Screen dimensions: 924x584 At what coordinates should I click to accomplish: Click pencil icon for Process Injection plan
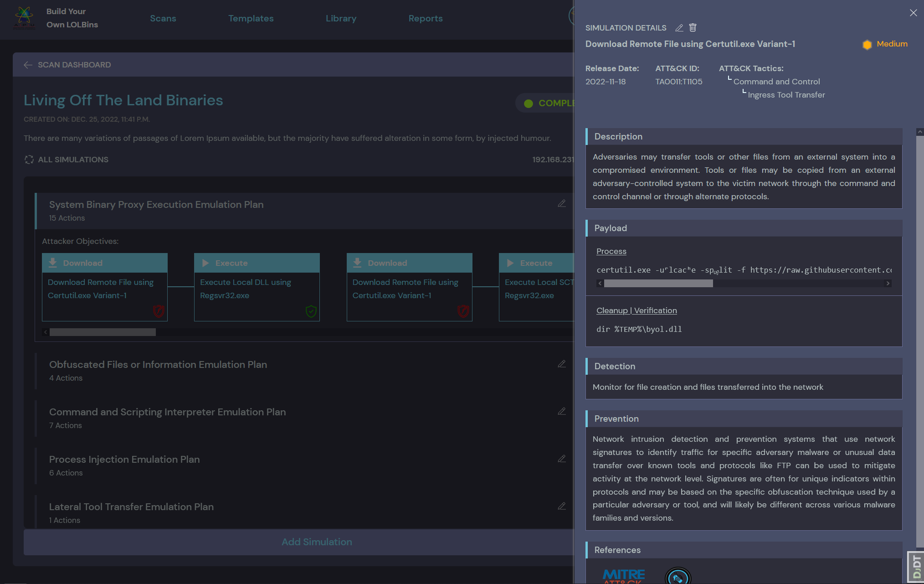(x=562, y=459)
